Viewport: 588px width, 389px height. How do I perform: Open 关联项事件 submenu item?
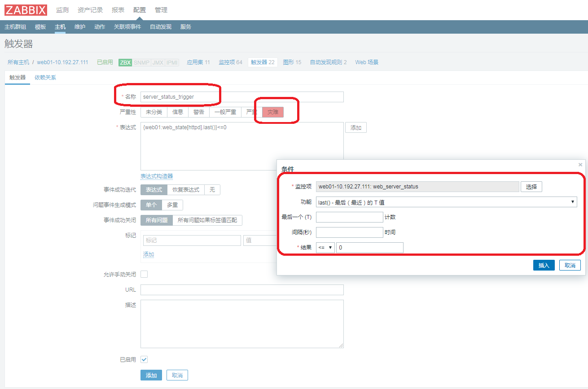click(x=127, y=27)
